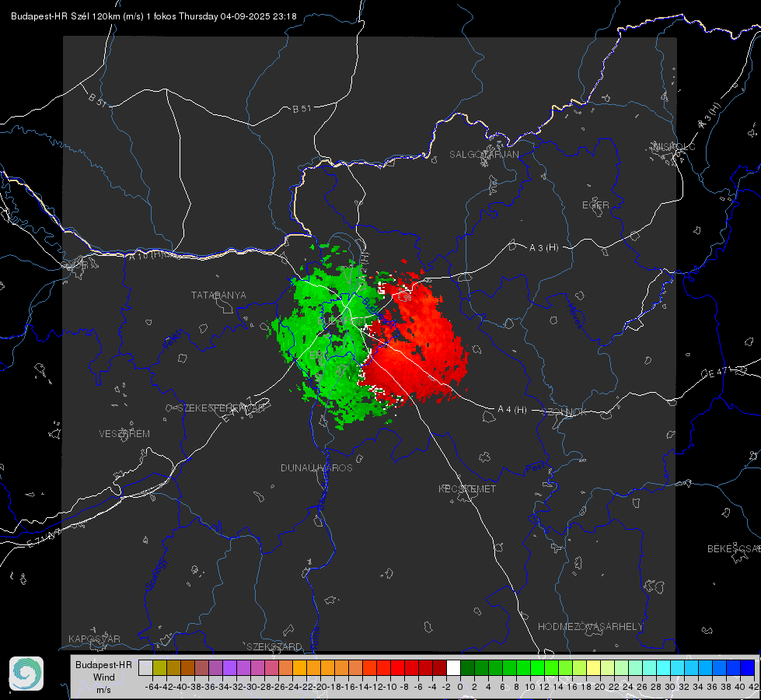This screenshot has width=761, height=700.
Task: Click the BÉKÉSCSABA city label
Action: [734, 548]
